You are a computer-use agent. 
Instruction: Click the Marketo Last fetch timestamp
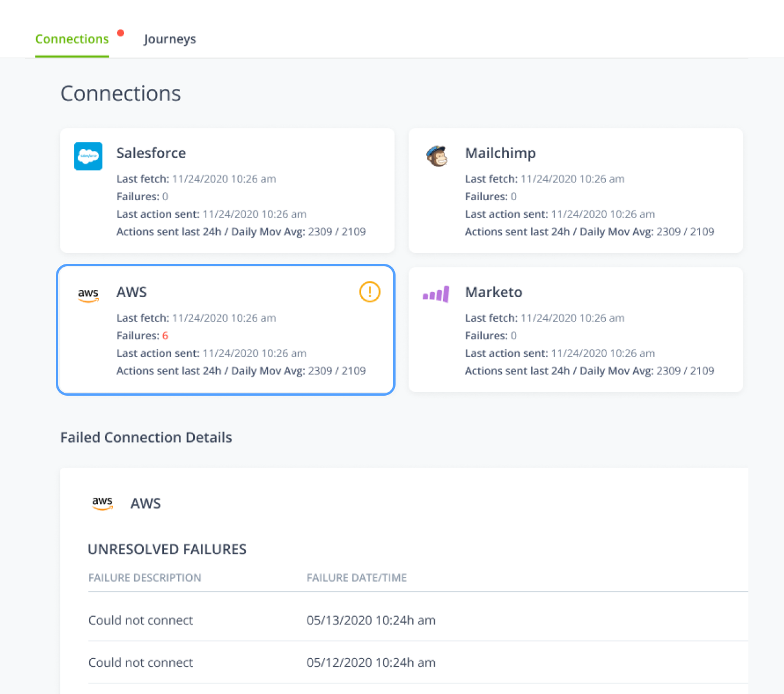[x=573, y=318]
